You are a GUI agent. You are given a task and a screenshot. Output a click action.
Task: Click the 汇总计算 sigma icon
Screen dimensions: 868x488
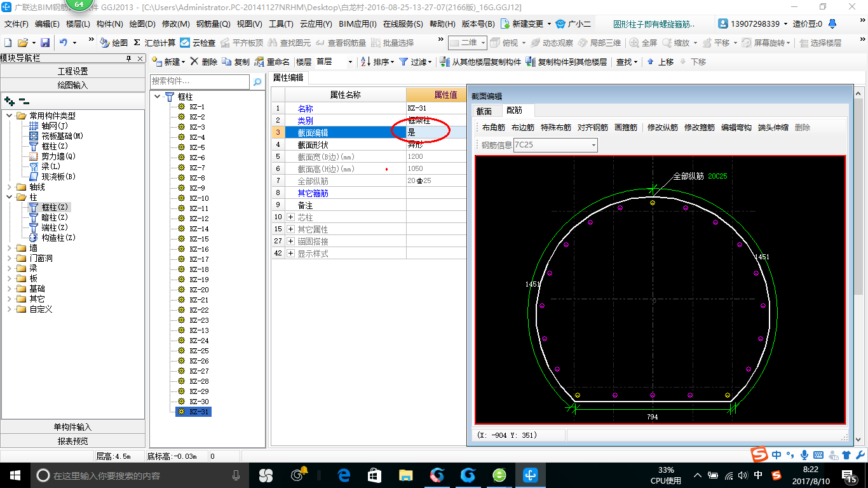[x=137, y=43]
